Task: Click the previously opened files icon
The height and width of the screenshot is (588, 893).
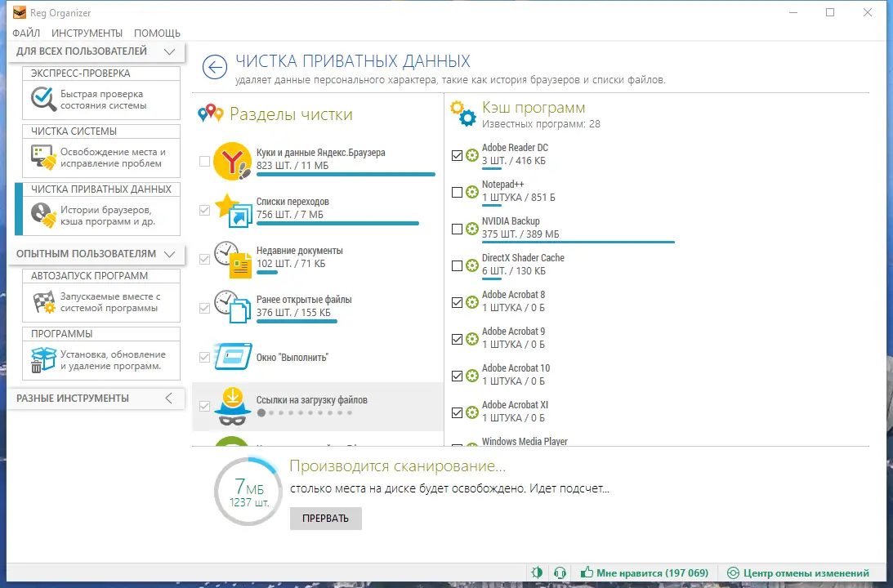Action: tap(232, 307)
